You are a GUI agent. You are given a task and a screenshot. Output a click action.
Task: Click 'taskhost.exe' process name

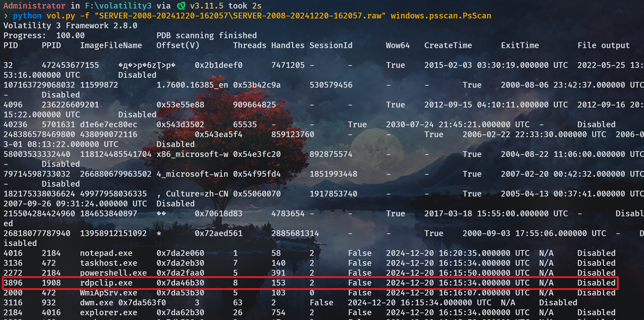[109, 263]
